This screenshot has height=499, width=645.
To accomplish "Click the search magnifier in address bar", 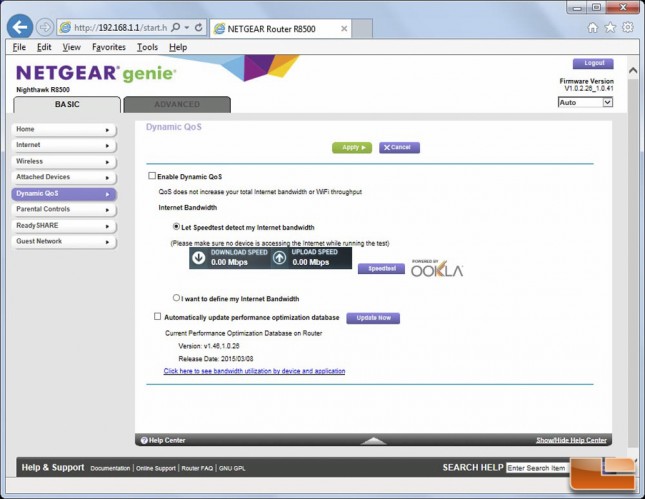I will pos(176,28).
